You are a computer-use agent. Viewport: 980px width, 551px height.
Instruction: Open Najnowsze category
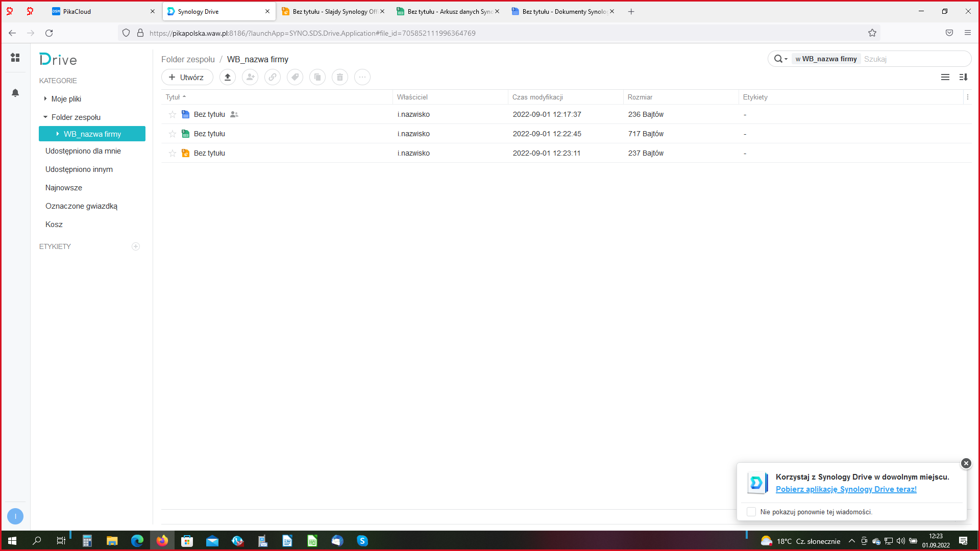click(64, 188)
